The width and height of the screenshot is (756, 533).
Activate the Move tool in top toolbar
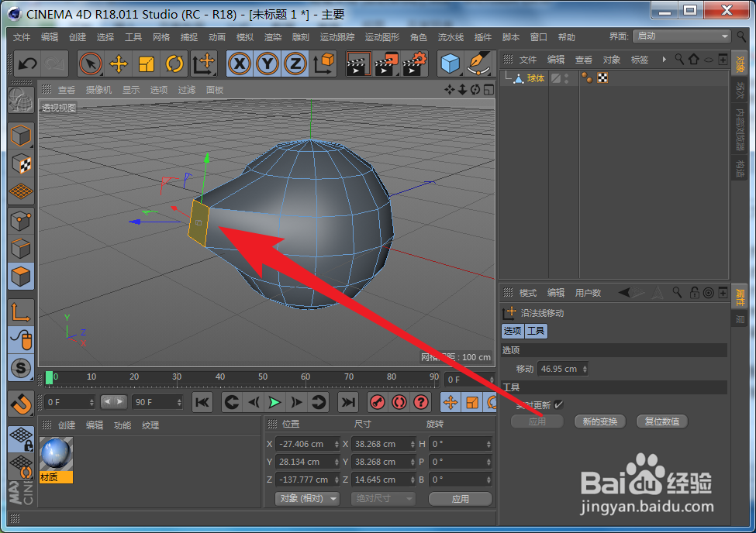[118, 64]
